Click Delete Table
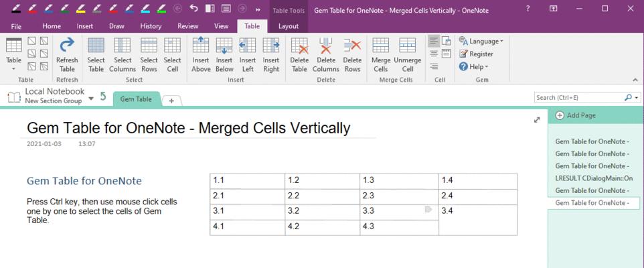The height and width of the screenshot is (268, 644). pyautogui.click(x=299, y=54)
